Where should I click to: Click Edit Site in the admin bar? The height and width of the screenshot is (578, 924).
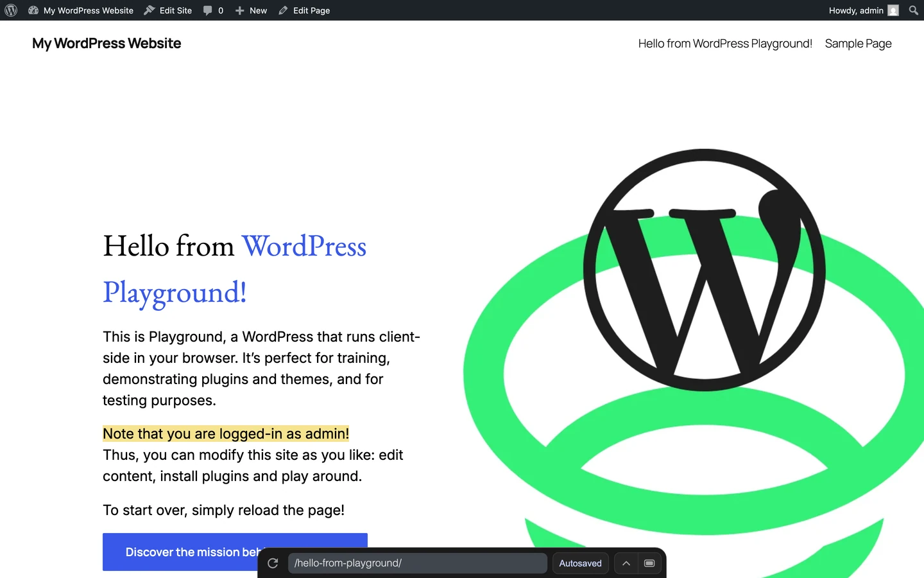point(168,10)
